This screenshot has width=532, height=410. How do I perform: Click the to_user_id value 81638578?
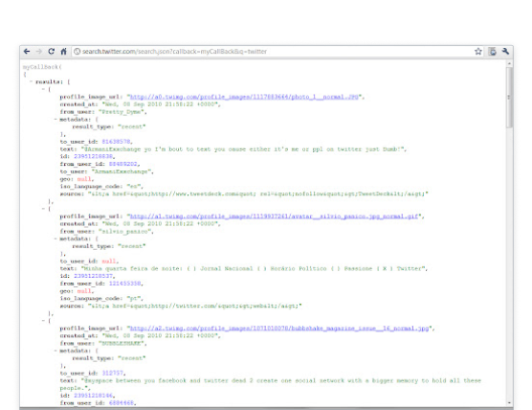116,142
